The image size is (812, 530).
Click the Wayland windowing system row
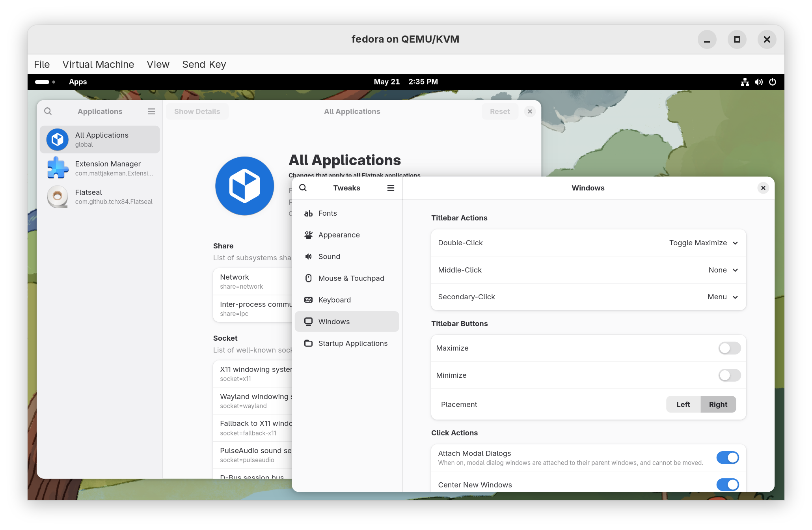253,401
